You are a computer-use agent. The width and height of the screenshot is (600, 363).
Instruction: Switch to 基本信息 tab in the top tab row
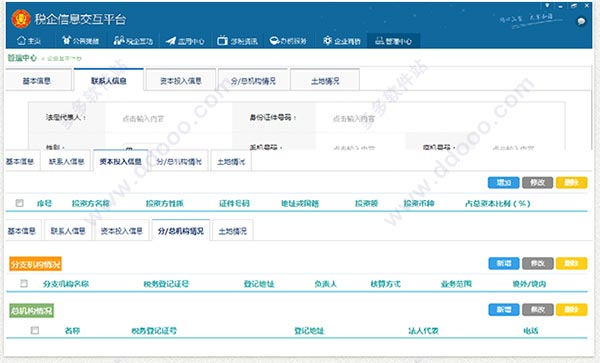click(37, 81)
